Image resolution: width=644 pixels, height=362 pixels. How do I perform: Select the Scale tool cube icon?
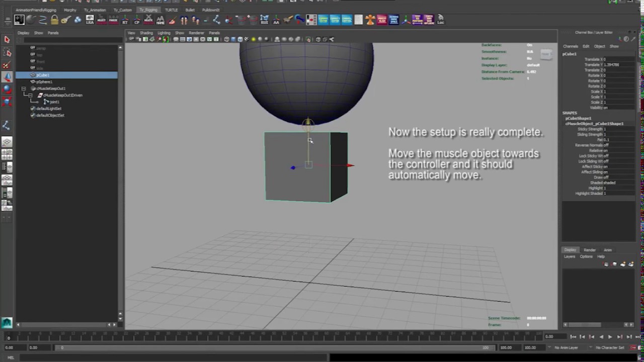(x=7, y=101)
